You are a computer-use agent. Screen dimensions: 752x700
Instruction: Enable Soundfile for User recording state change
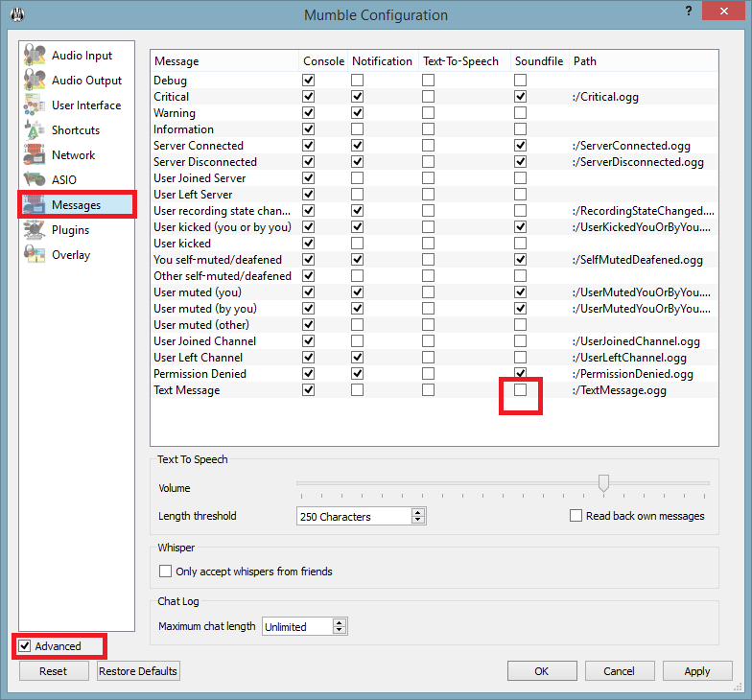(x=520, y=211)
